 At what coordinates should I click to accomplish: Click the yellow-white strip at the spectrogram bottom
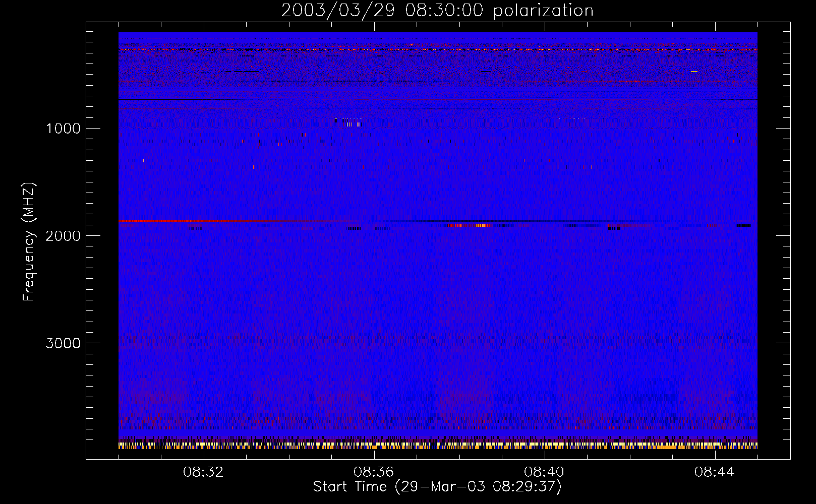pyautogui.click(x=438, y=446)
